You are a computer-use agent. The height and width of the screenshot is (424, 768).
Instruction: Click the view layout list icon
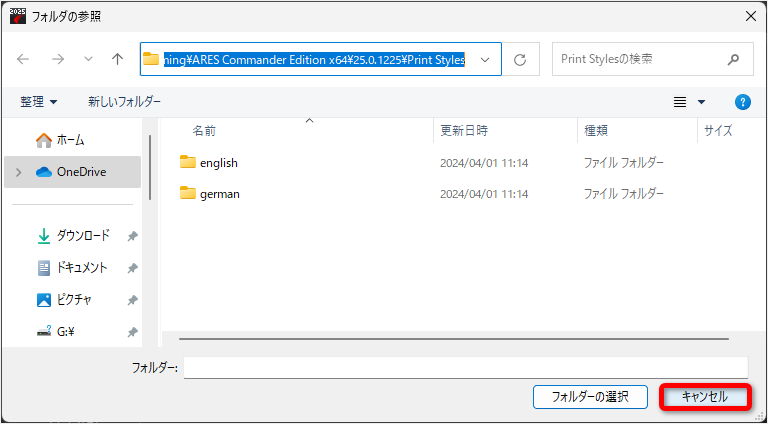pyautogui.click(x=680, y=102)
